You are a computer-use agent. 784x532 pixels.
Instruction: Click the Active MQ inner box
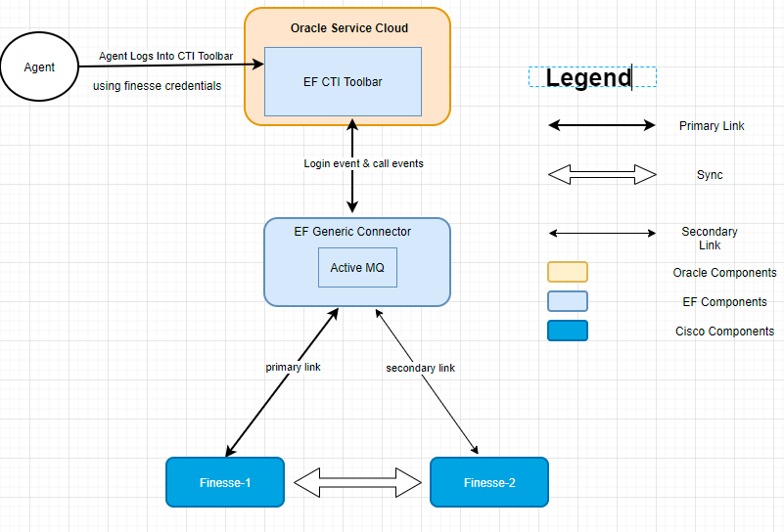coord(357,268)
